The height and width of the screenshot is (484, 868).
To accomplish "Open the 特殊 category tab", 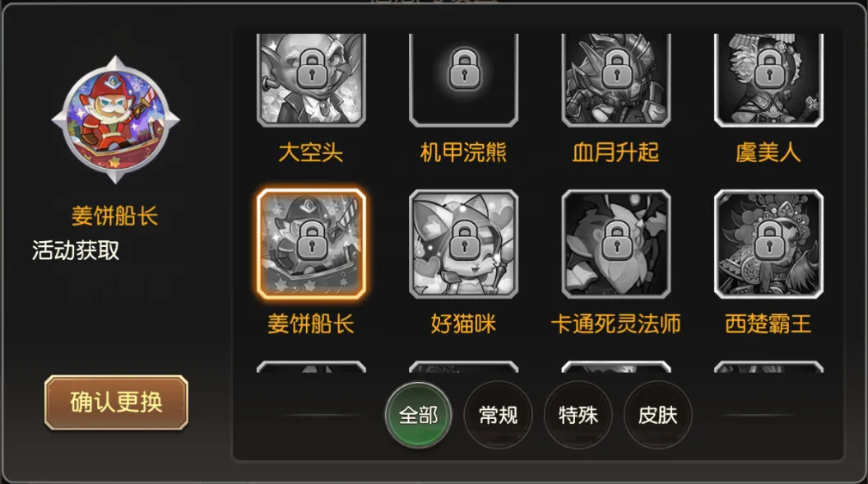I will 578,415.
